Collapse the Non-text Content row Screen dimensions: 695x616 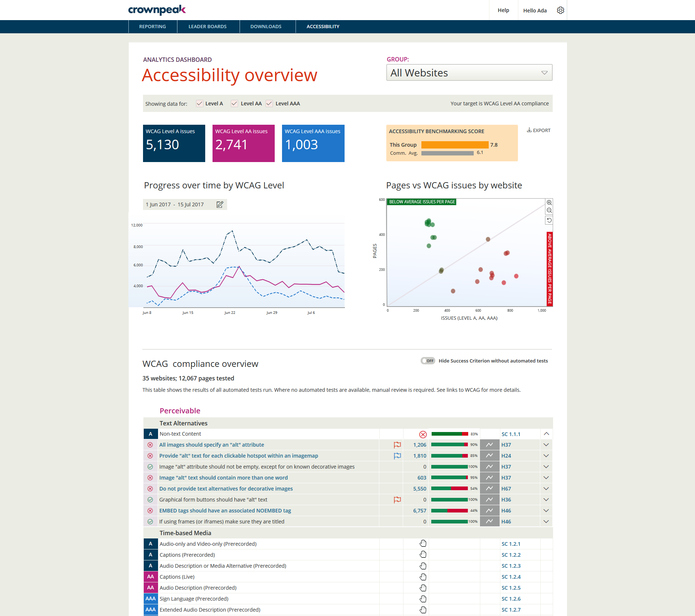(546, 434)
